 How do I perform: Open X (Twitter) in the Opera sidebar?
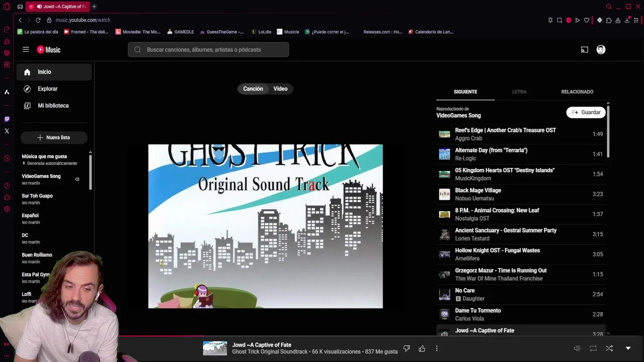(7, 131)
